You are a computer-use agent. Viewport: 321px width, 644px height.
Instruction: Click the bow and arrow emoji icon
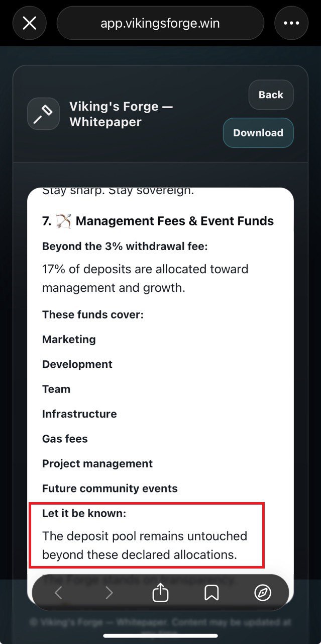(x=64, y=221)
